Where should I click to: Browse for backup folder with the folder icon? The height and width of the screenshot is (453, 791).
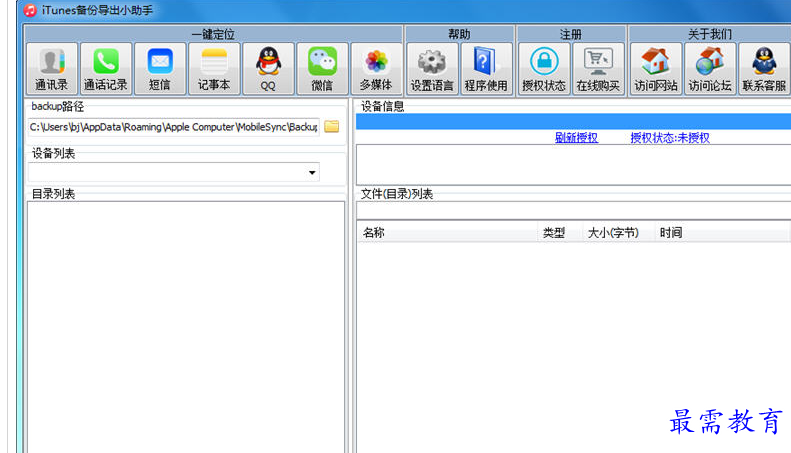[x=331, y=126]
